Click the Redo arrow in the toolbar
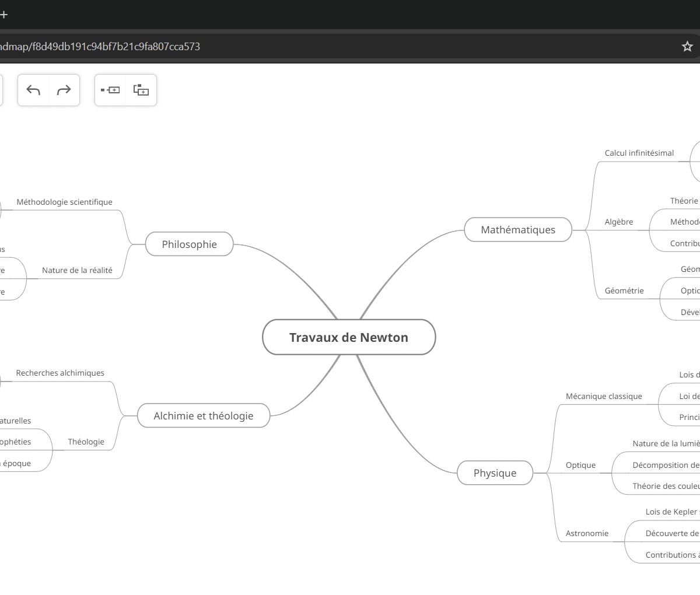This screenshot has height=595, width=700. (64, 90)
